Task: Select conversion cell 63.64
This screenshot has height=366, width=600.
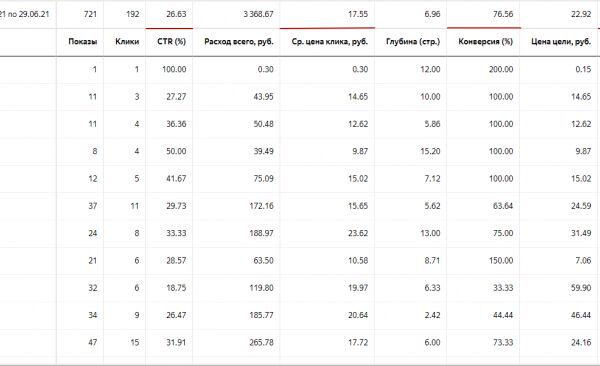Action: [503, 206]
